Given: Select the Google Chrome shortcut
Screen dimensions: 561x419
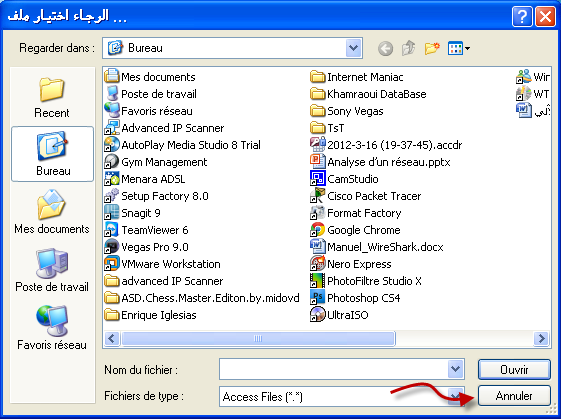Looking at the screenshot, I should click(355, 230).
